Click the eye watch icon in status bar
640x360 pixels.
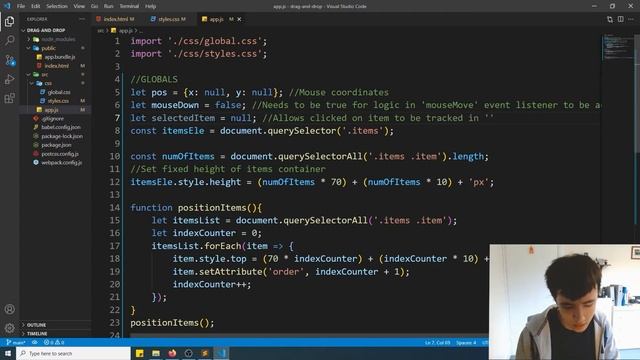point(35,342)
